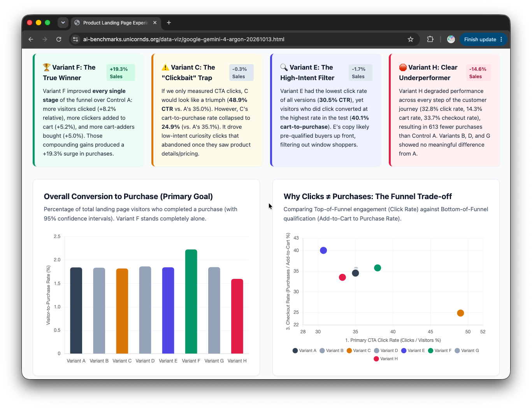
Task: Click the magnifier icon on Variant E card
Action: pyautogui.click(x=284, y=67)
